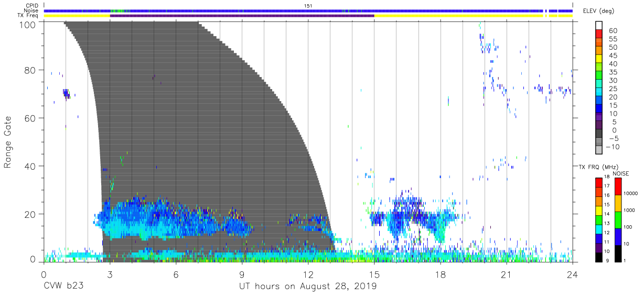The height and width of the screenshot is (297, 644).
Task: Click the TX FRQ legend label "17"
Action: point(608,186)
